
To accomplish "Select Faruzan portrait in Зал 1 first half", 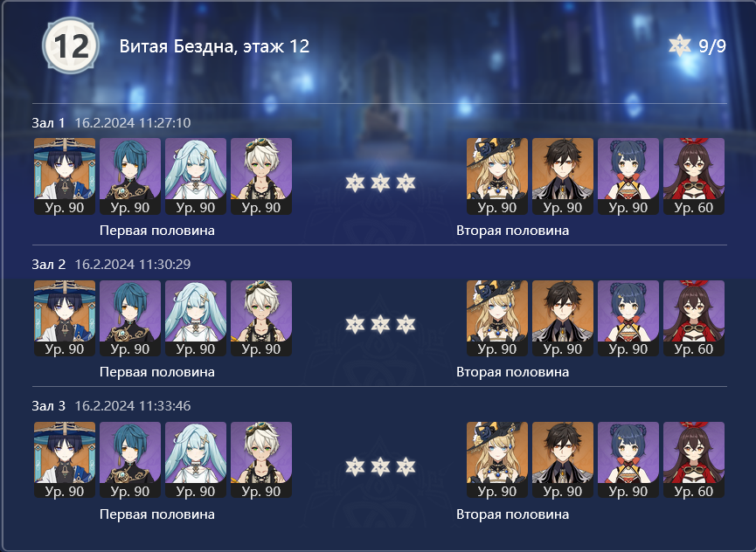I will pos(196,176).
